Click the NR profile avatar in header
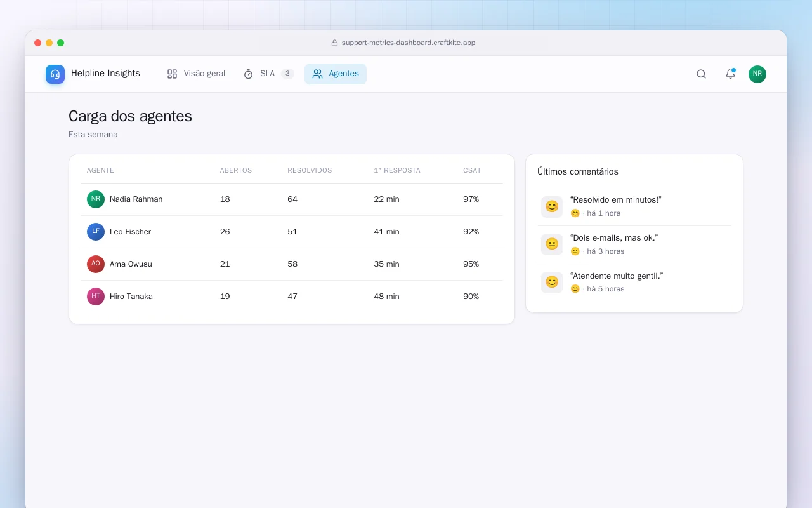 [757, 74]
